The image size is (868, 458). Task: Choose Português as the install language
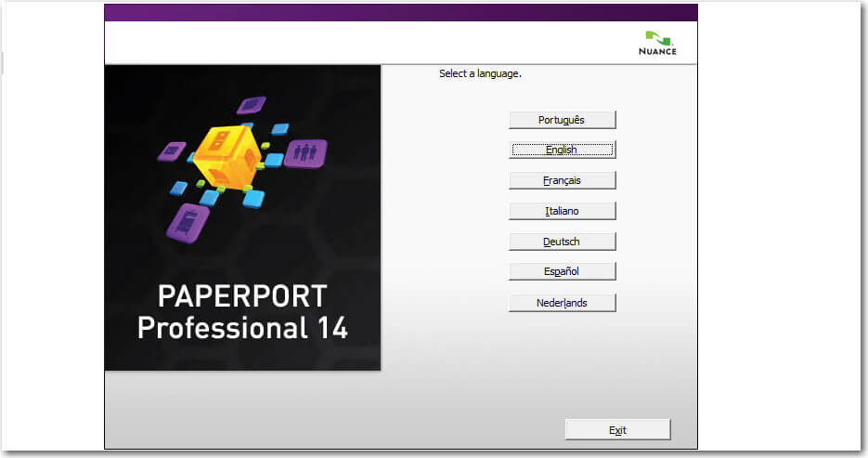(562, 120)
